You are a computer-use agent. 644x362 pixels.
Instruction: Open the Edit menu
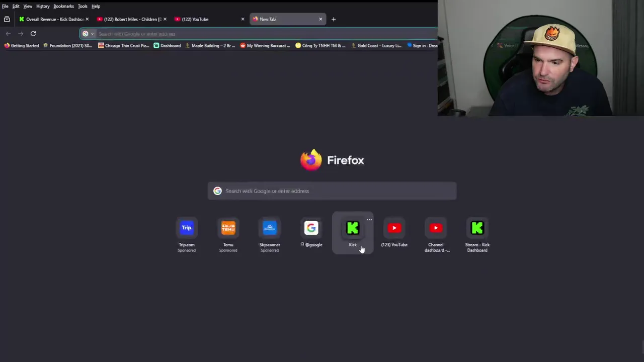16,6
